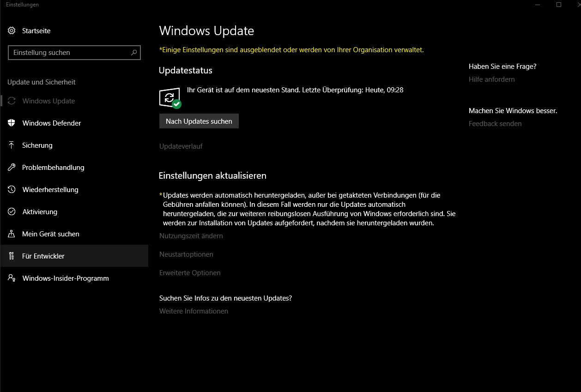The width and height of the screenshot is (581, 392).
Task: Click the Windows-Insider-Programm person icon
Action: click(12, 278)
